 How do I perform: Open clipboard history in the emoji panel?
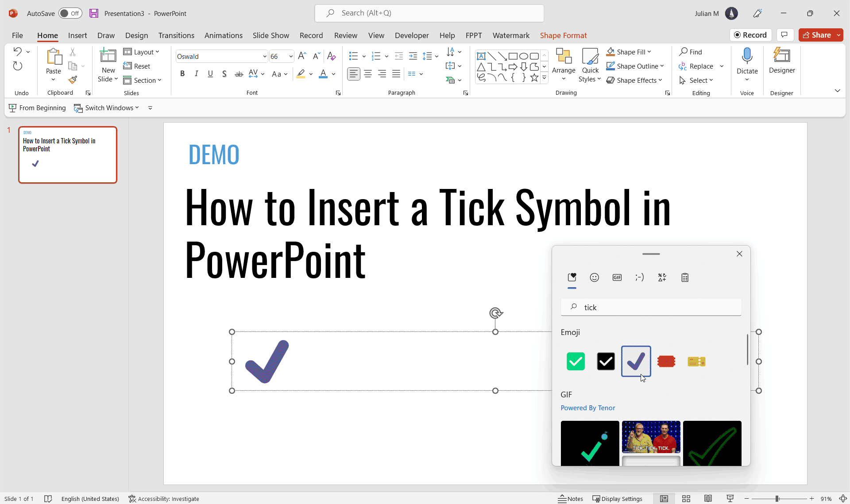[685, 277]
